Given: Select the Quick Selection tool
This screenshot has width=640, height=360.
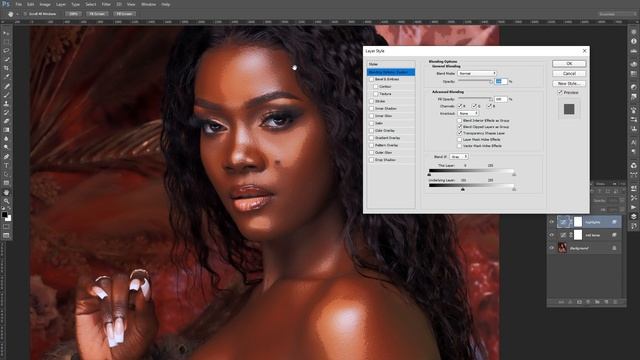Looking at the screenshot, I should click(x=6, y=60).
